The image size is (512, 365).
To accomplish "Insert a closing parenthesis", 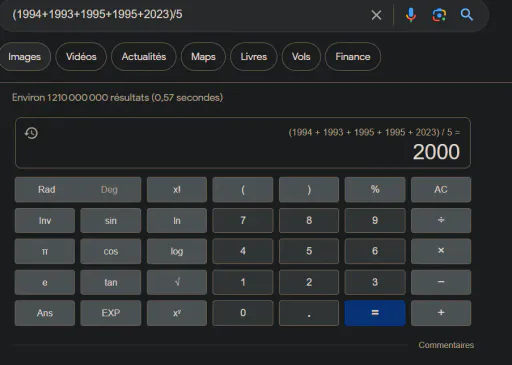I will click(x=309, y=190).
